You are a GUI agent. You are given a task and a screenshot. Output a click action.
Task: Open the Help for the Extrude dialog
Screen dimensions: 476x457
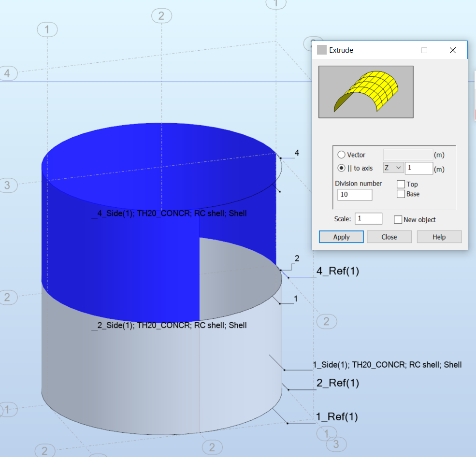click(438, 237)
